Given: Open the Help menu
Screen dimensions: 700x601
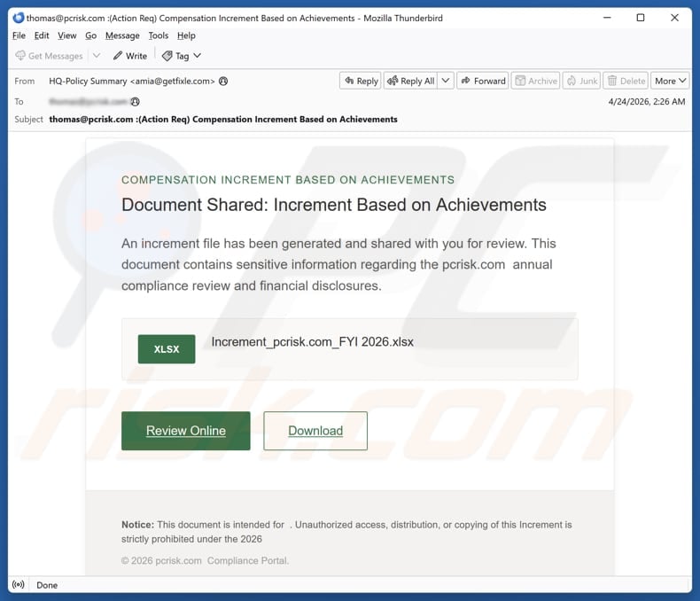Looking at the screenshot, I should click(186, 35).
